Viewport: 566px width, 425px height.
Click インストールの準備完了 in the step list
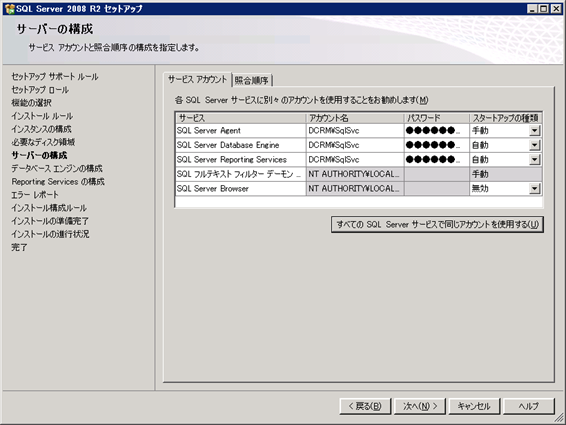[50, 221]
